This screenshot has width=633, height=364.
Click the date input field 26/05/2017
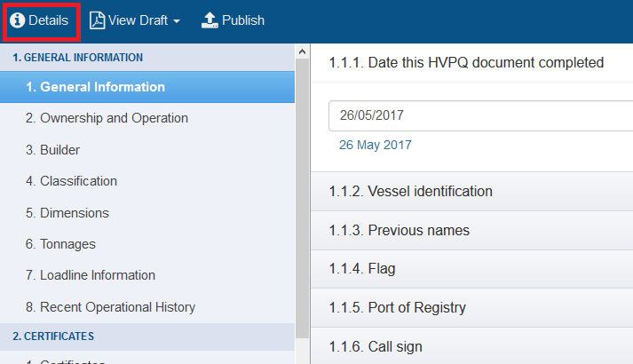(x=481, y=115)
